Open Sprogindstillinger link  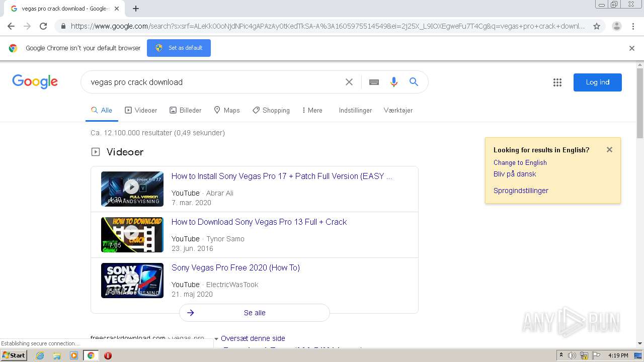pos(521,191)
